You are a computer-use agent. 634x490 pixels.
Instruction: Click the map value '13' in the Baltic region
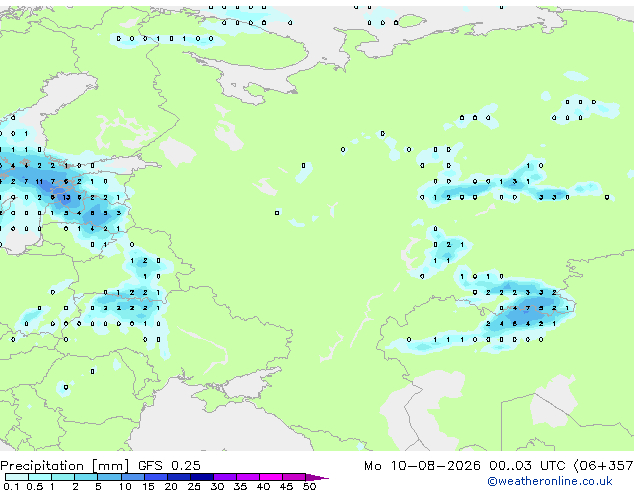tap(66, 197)
